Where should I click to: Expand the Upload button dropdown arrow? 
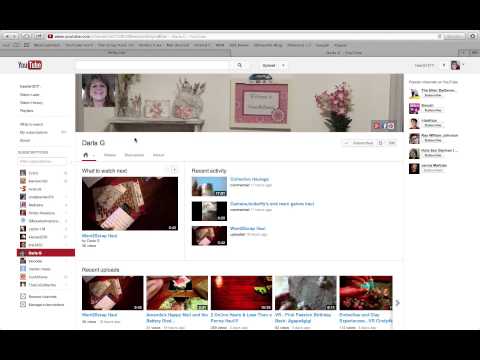point(283,65)
